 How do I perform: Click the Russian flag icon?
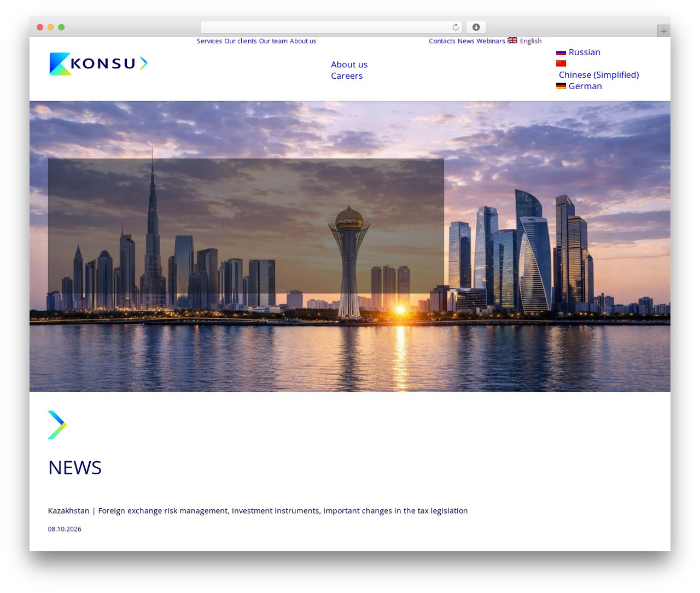click(561, 53)
